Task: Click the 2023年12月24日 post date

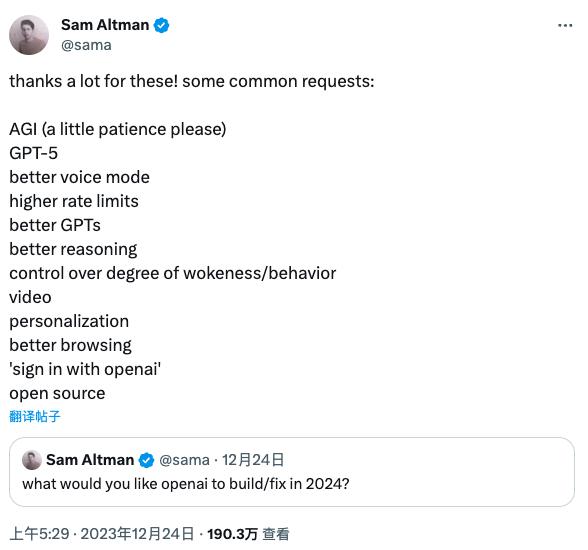Action: [137, 534]
